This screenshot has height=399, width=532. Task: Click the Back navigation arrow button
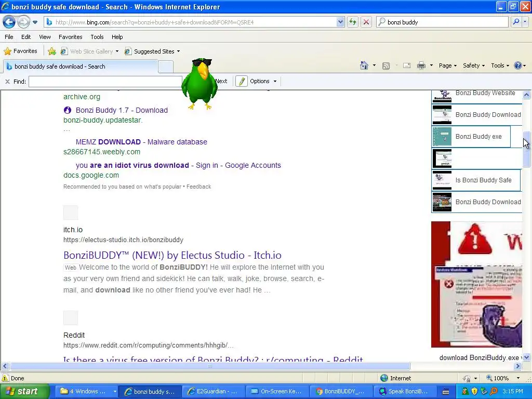(x=9, y=22)
